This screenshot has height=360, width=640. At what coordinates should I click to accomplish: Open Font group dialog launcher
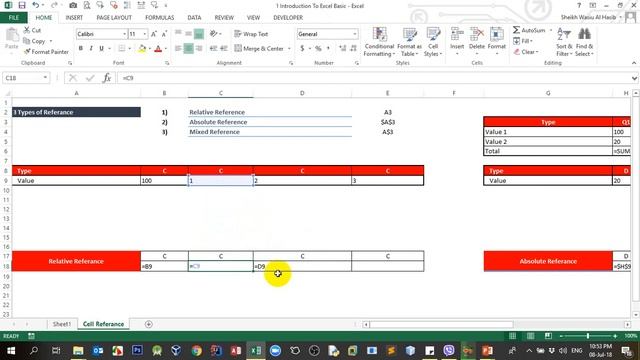pos(167,63)
